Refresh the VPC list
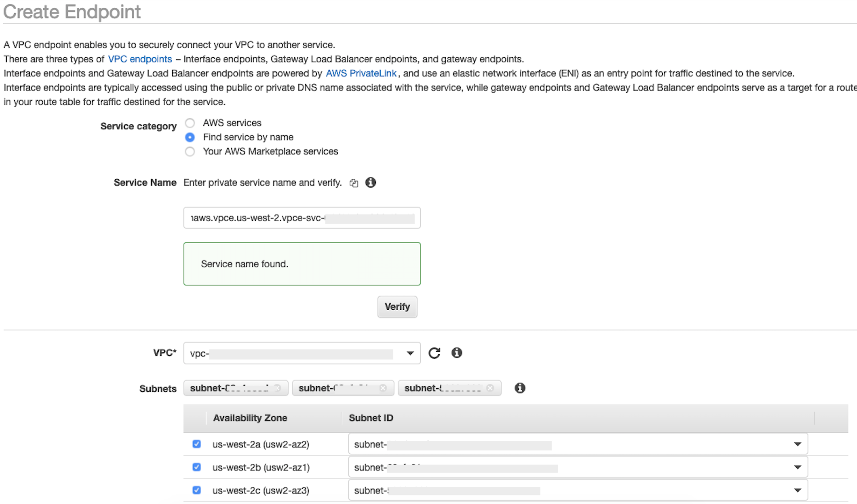Screen dimensions: 857x504 point(434,353)
